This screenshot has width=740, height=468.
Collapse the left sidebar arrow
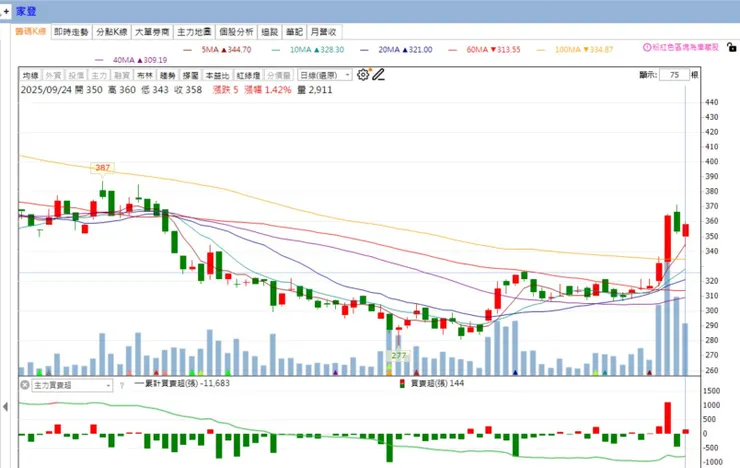[x=5, y=406]
